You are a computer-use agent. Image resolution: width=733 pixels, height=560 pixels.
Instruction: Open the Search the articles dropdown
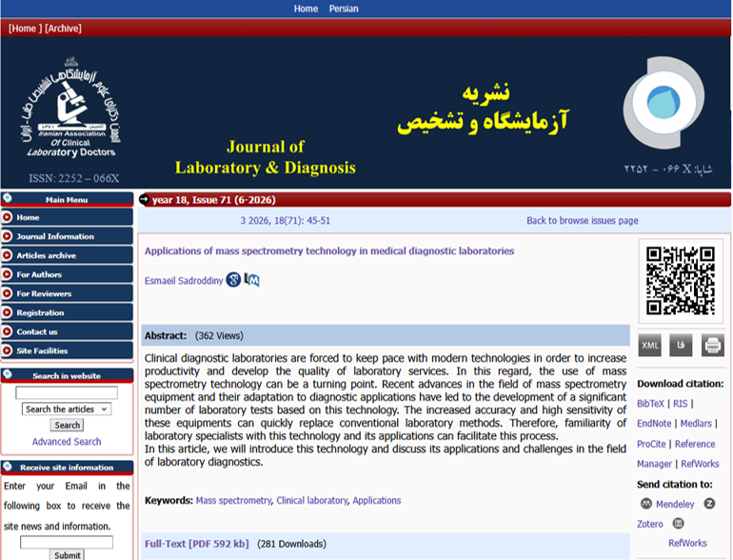[x=67, y=409]
